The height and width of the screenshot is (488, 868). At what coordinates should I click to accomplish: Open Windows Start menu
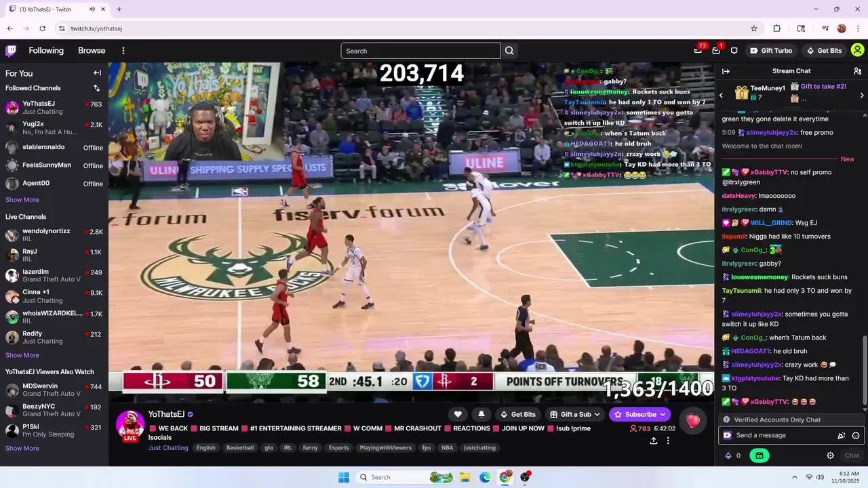[x=344, y=477]
